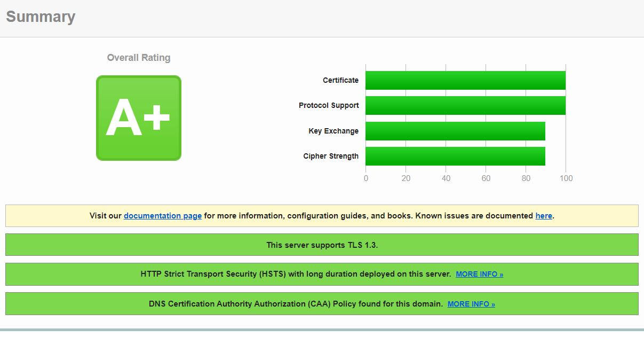644x337 pixels.
Task: Click the HSTS long duration banner
Action: point(321,273)
